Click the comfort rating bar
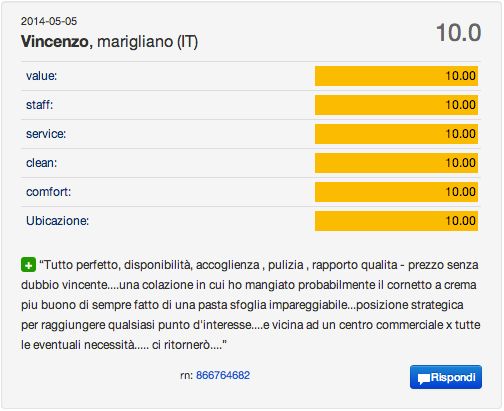 [x=396, y=192]
